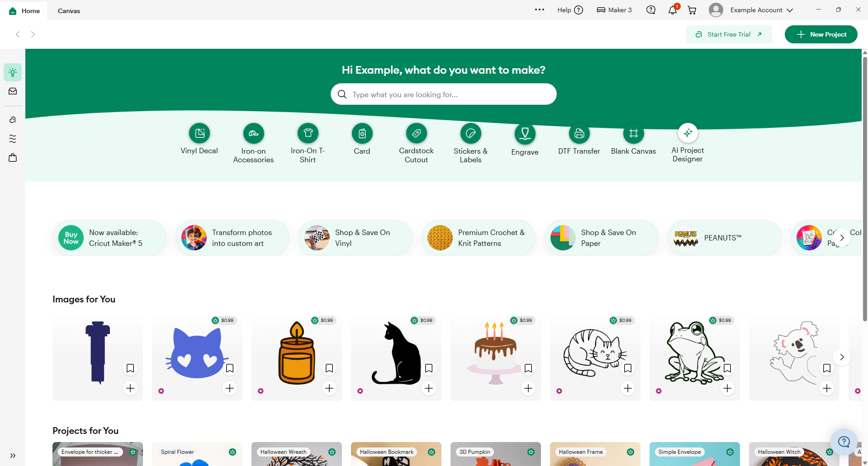Go back with the left arrow

[18, 34]
